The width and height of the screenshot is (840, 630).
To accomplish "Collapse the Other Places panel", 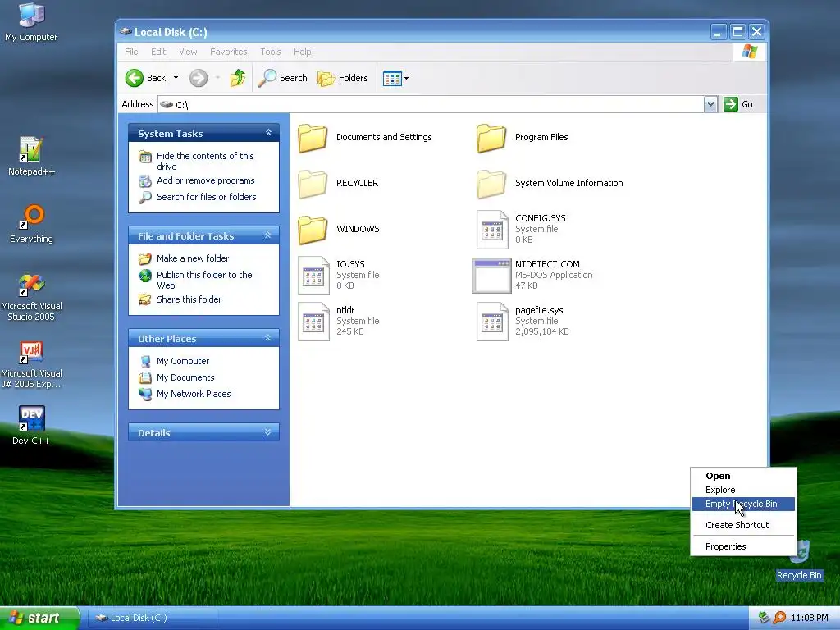I will 268,338.
